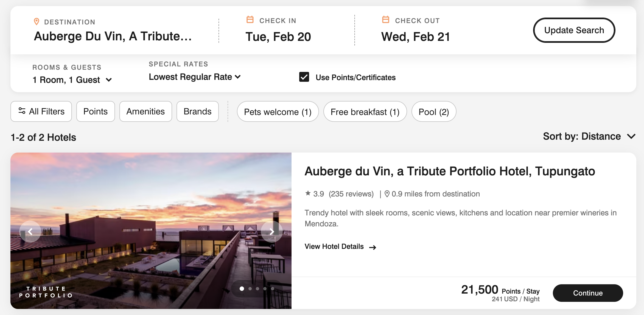This screenshot has width=644, height=315.
Task: Open the Points filter menu
Action: click(96, 111)
